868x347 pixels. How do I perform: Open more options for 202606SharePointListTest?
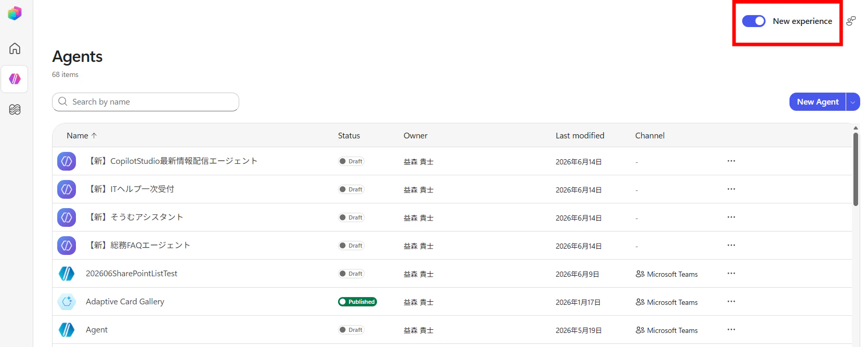click(x=731, y=273)
